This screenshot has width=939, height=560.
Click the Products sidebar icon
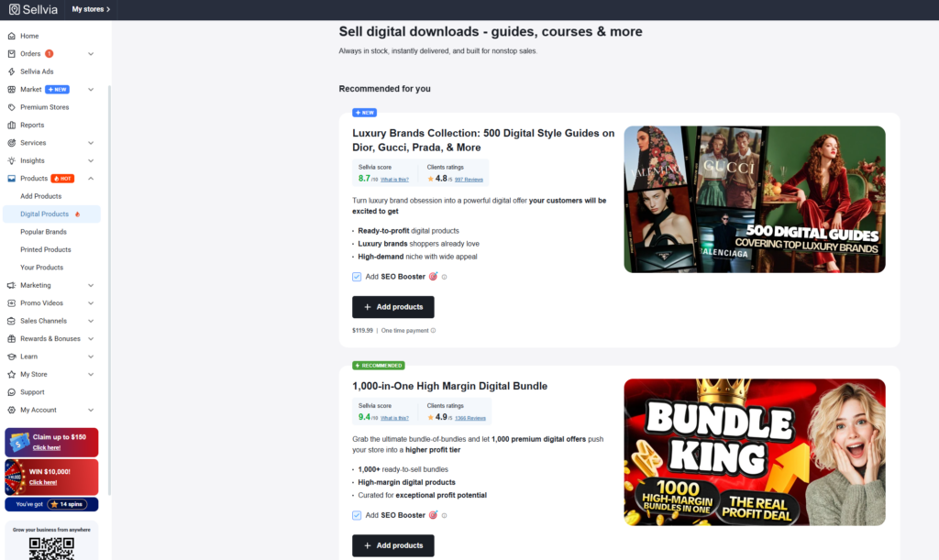pos(11,179)
